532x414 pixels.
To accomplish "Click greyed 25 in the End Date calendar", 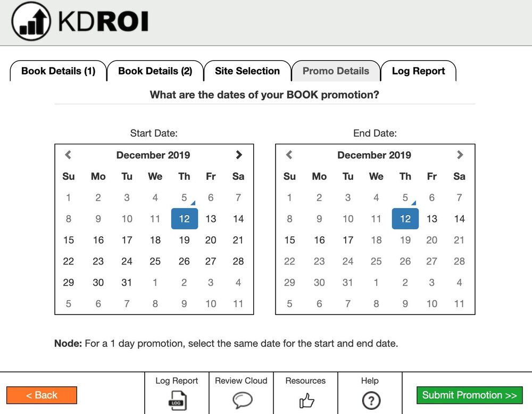I will 376,261.
